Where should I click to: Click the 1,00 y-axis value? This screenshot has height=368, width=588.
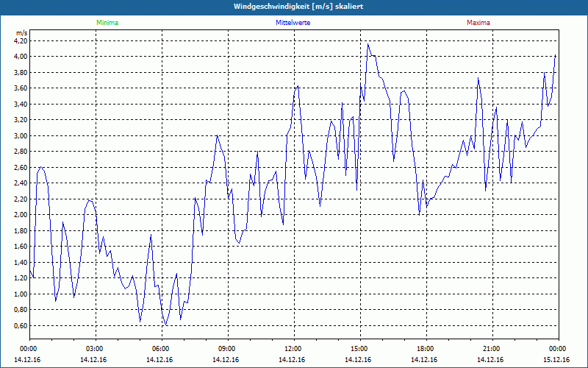click(22, 294)
